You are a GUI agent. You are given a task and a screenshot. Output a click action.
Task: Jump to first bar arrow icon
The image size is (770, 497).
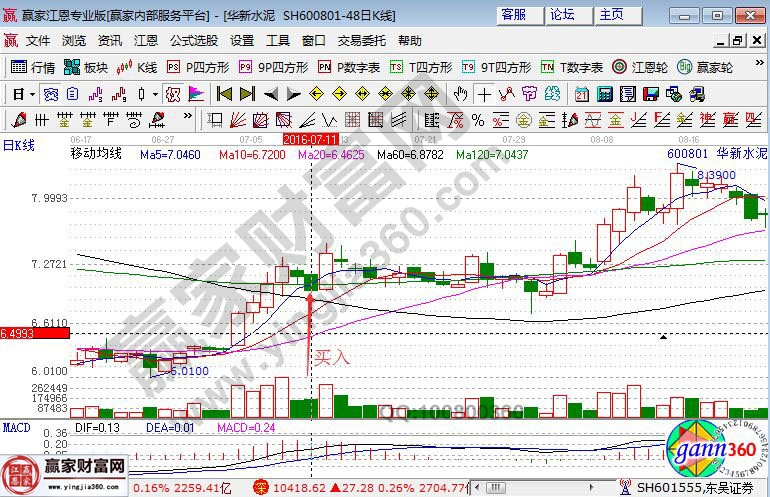coord(222,94)
